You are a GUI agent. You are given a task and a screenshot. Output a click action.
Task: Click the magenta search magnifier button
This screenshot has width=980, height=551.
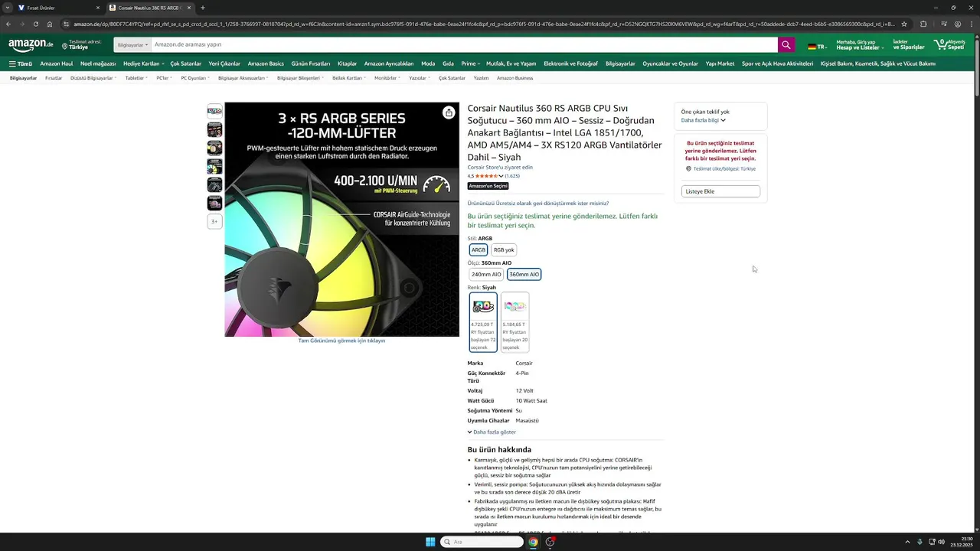click(786, 45)
